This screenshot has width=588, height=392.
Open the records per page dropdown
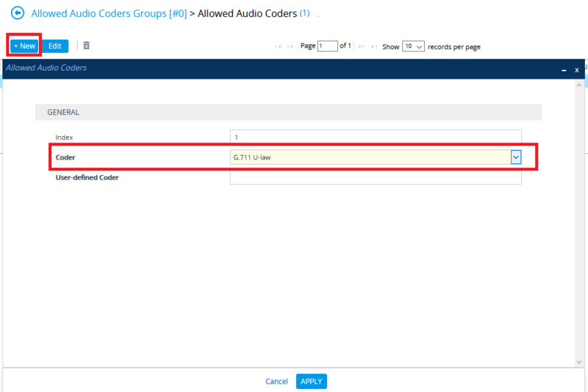click(x=414, y=46)
